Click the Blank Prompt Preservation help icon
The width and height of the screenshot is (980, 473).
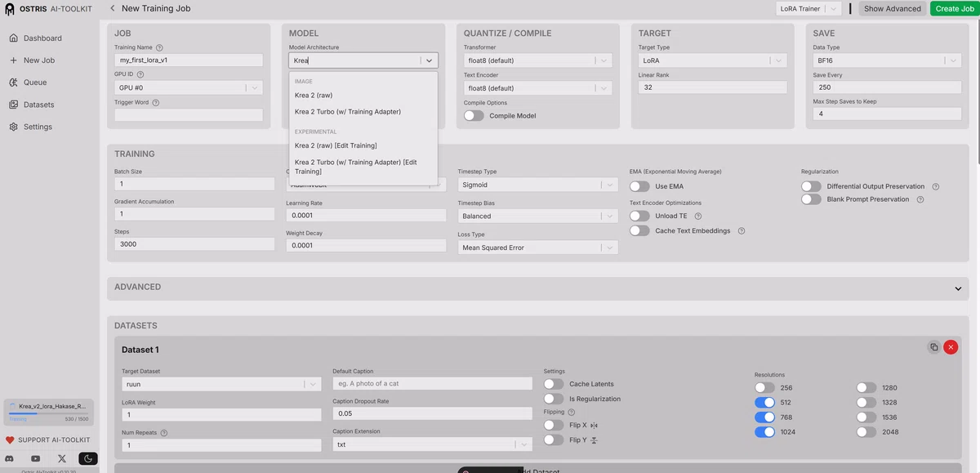(x=920, y=199)
